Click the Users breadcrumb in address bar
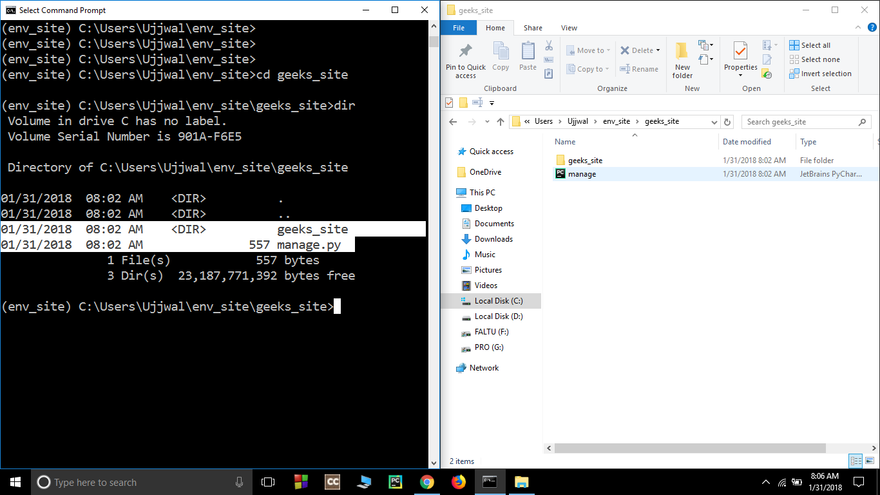Viewport: 880px width, 495px height. (x=543, y=121)
